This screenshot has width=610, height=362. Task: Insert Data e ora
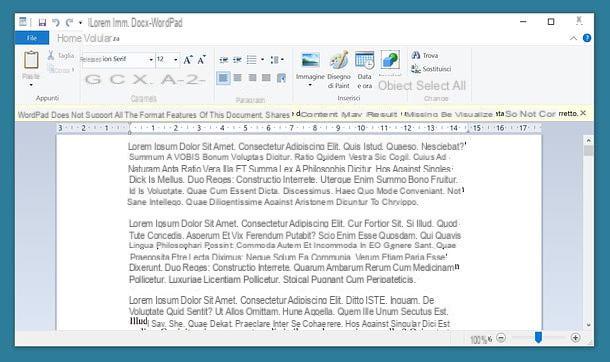pyautogui.click(x=365, y=70)
